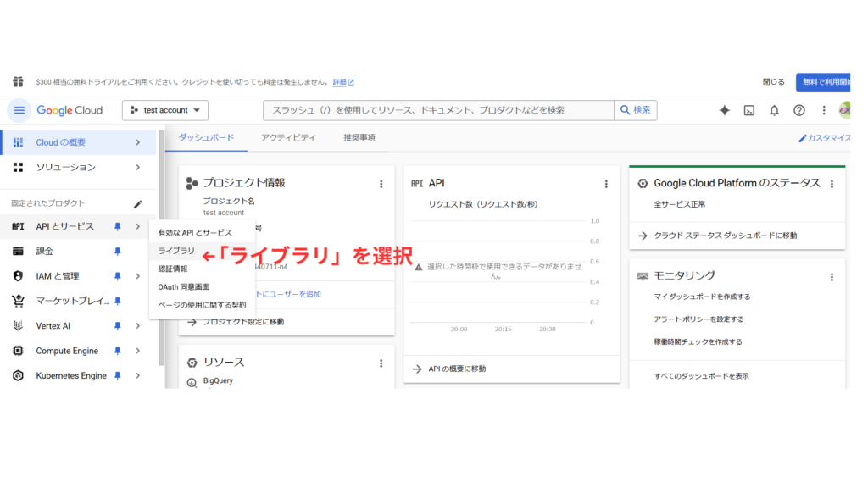Open the help question mark icon
The image size is (868, 488).
tap(798, 110)
